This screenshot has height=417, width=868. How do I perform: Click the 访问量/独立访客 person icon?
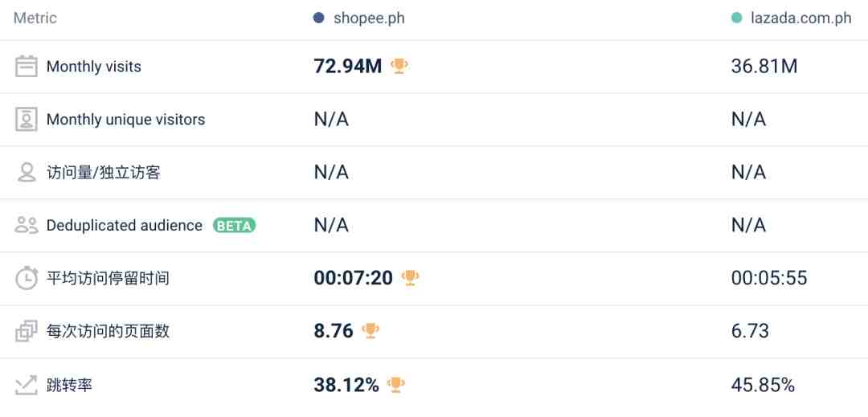[x=26, y=173]
